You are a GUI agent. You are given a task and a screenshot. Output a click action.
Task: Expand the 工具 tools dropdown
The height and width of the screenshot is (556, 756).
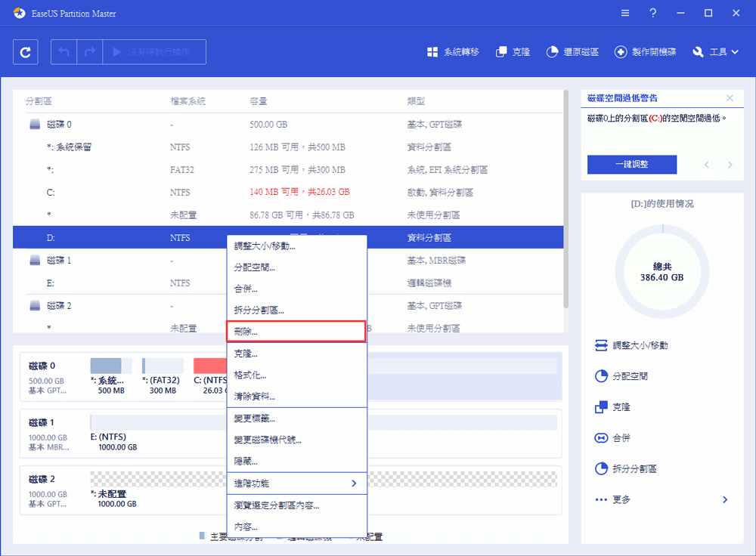(715, 52)
